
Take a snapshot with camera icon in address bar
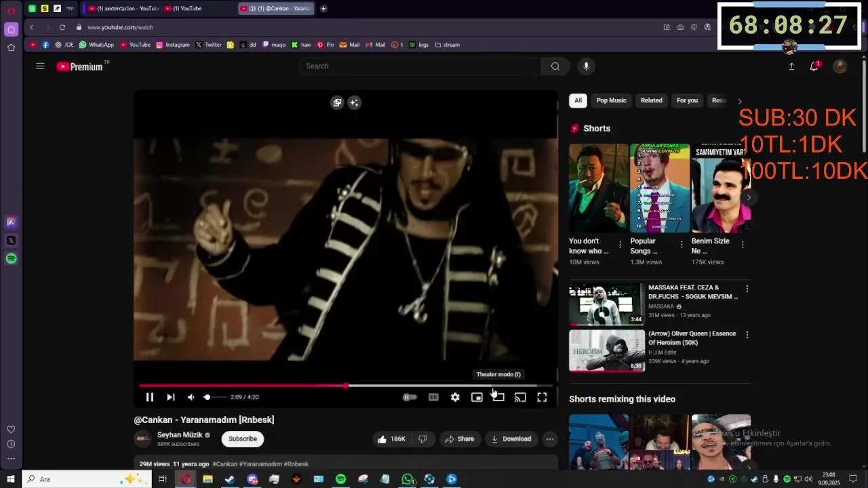pos(680,27)
